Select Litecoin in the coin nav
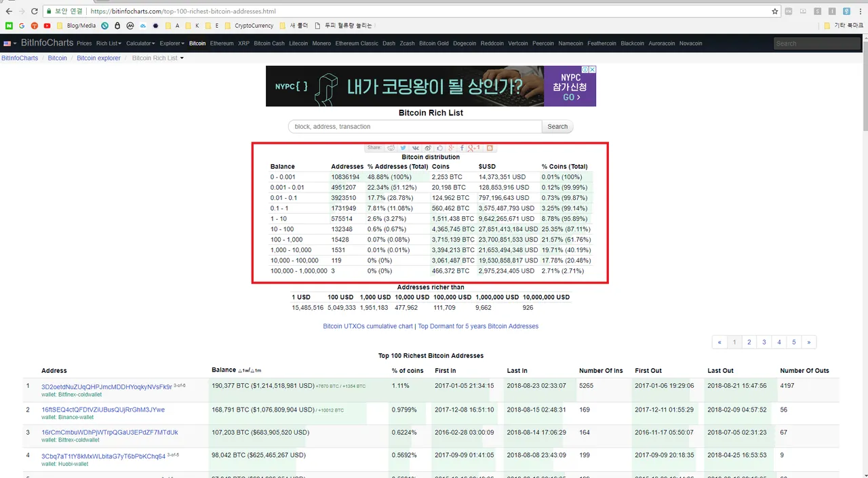 pos(298,43)
